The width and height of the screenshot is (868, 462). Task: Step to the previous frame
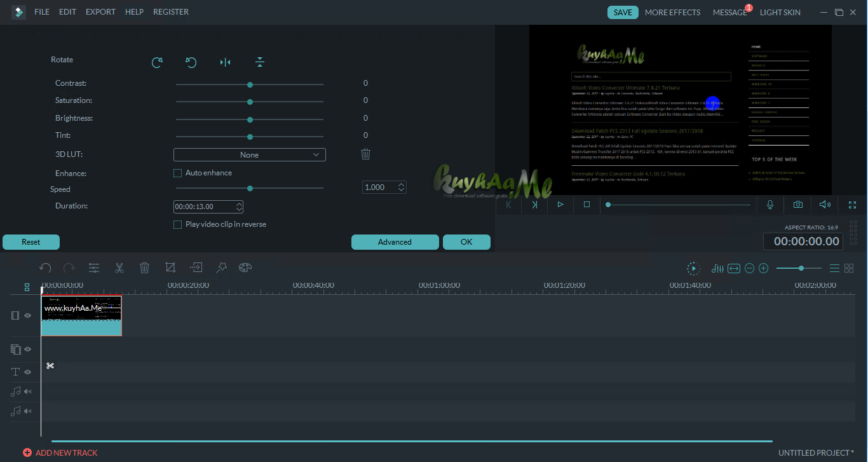(508, 205)
